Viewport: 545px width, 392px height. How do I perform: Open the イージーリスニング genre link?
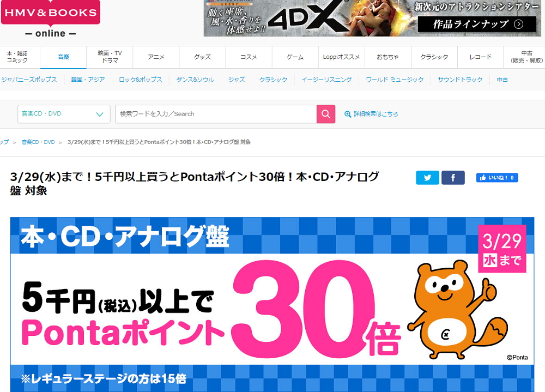[x=326, y=80]
